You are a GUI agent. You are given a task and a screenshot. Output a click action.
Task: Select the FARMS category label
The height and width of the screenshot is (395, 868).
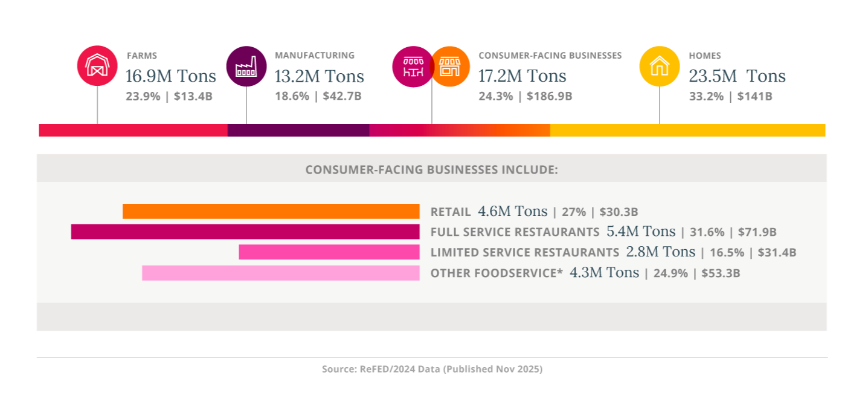coord(142,56)
